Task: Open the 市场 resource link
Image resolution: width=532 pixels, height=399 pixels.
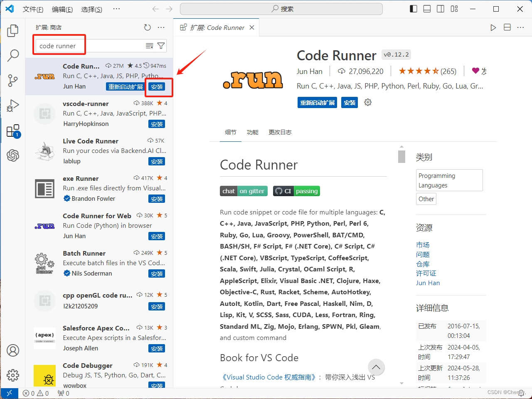Action: pyautogui.click(x=423, y=245)
